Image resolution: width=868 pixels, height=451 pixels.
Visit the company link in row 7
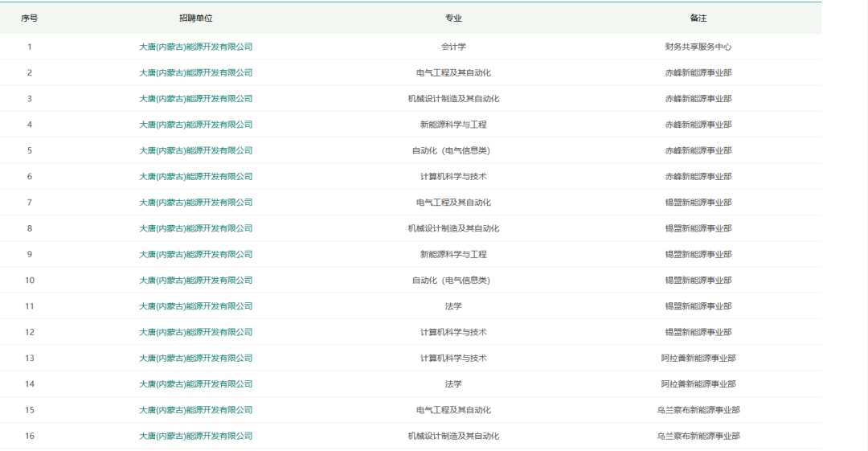195,203
